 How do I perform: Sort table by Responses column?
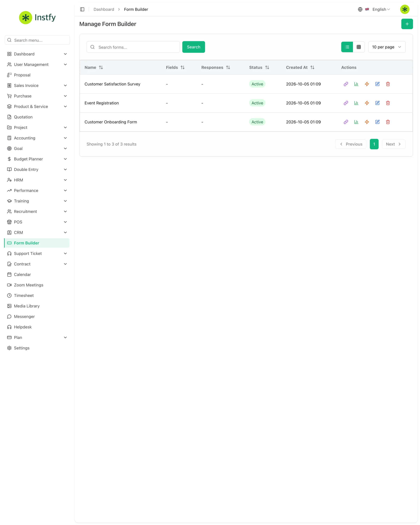pyautogui.click(x=216, y=67)
